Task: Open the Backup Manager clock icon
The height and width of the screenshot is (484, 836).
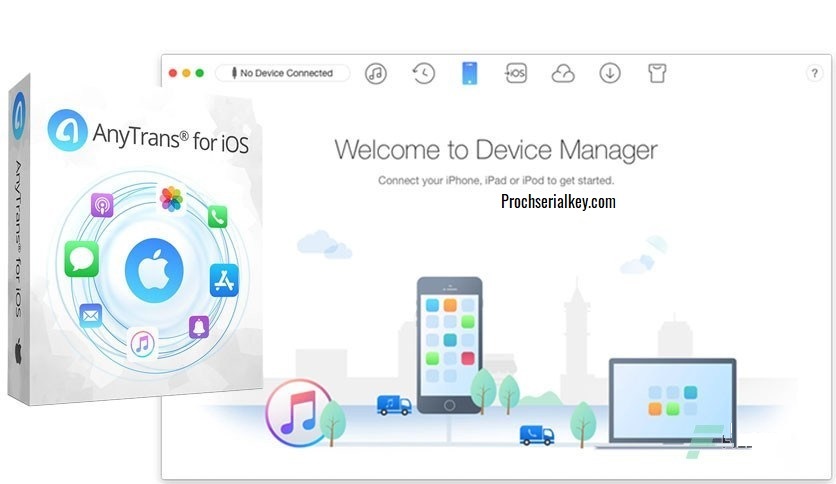Action: pos(424,74)
